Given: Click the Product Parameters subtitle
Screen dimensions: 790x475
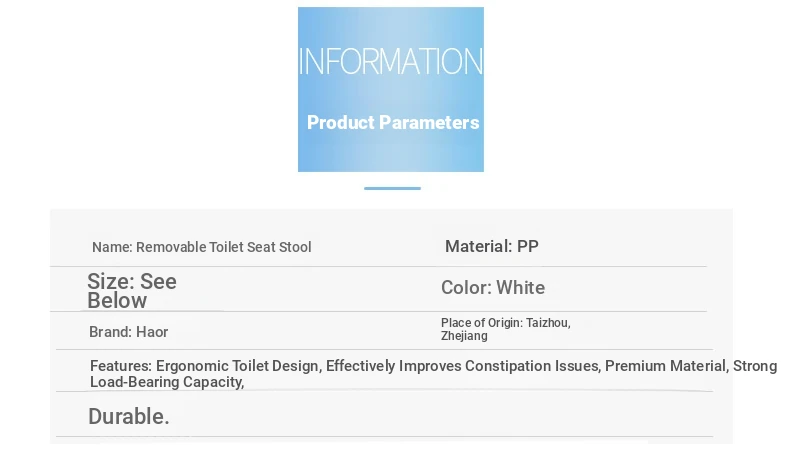Looking at the screenshot, I should 393,122.
